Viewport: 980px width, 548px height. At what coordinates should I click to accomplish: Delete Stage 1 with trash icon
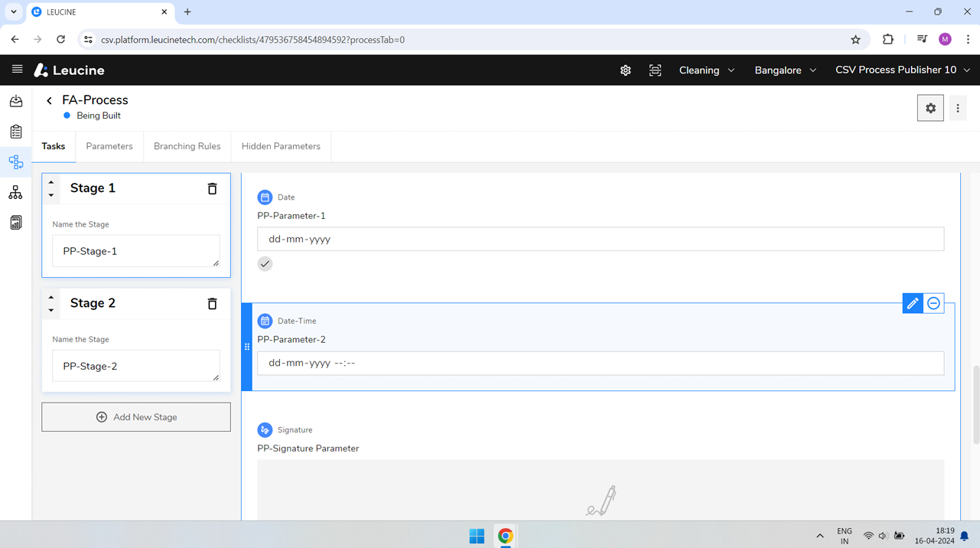212,188
